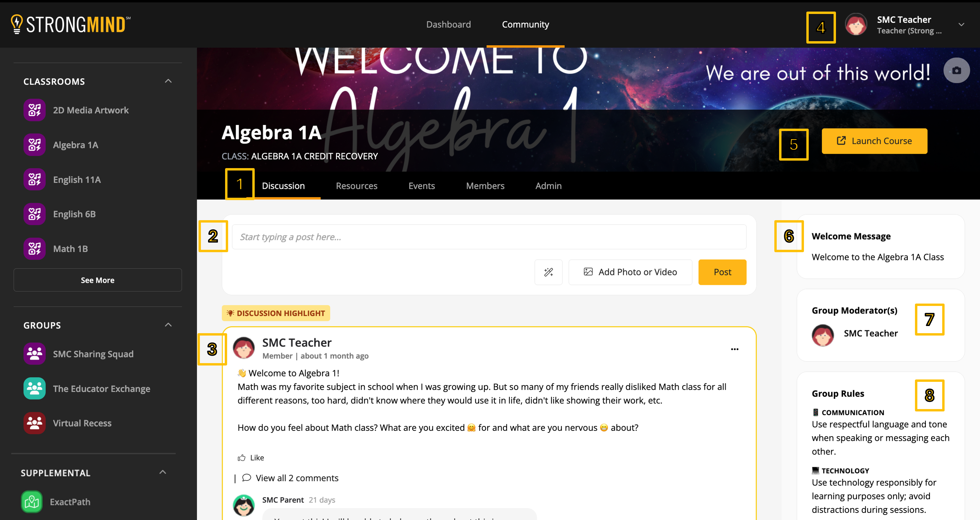The image size is (980, 520).
Task: Open the SMC Teacher account dropdown
Action: point(961,24)
